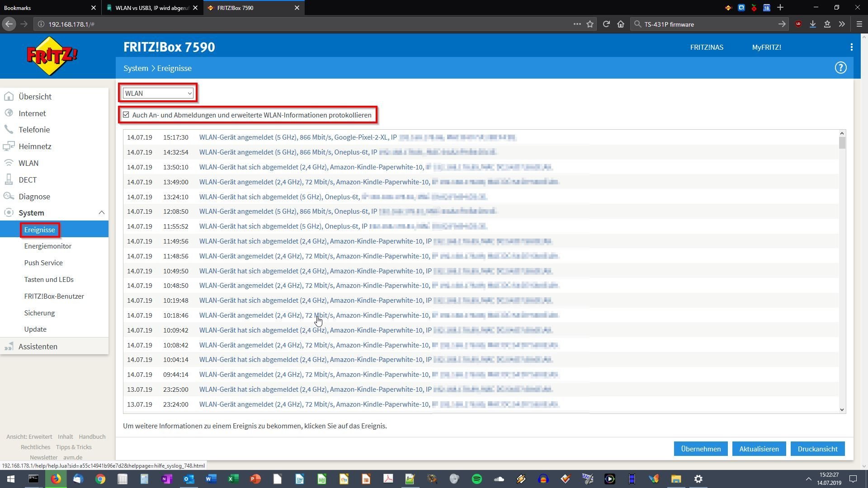Open Google Chrome from the taskbar
868x488 pixels.
coord(100,479)
